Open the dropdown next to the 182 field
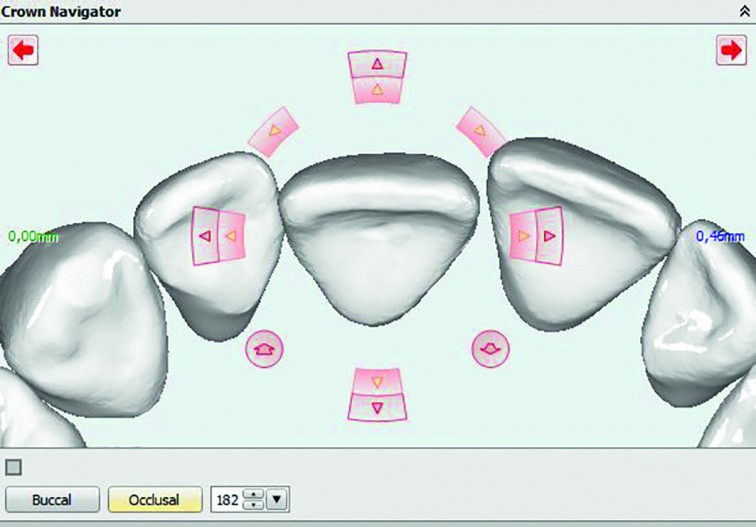 coord(277,500)
